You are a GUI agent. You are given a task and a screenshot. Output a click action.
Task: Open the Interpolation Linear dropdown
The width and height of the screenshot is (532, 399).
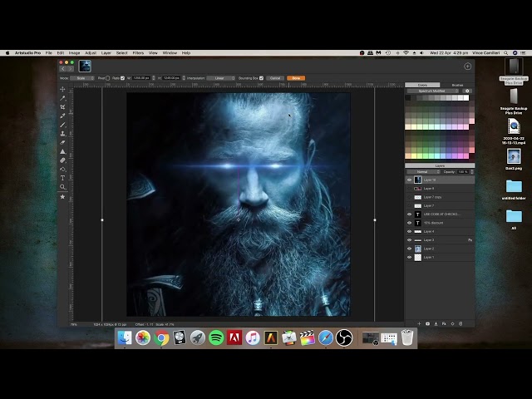tap(221, 78)
